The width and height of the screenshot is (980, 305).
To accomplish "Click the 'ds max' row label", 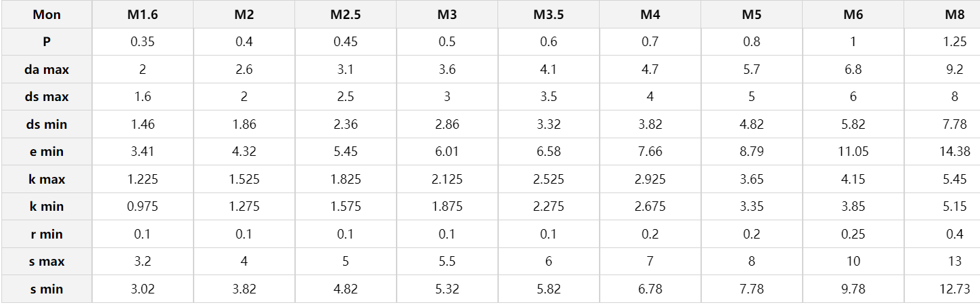I will 47,97.
